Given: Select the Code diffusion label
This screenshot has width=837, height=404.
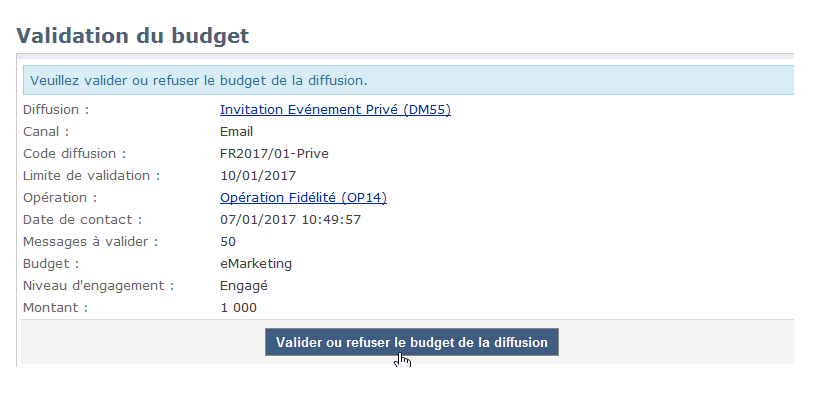Looking at the screenshot, I should pyautogui.click(x=75, y=154).
